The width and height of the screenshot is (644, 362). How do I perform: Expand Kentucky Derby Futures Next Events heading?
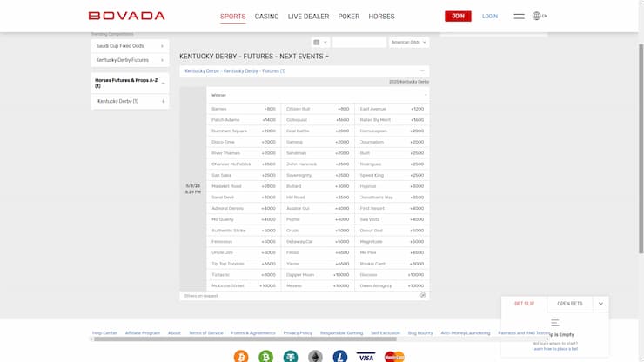tap(254, 57)
